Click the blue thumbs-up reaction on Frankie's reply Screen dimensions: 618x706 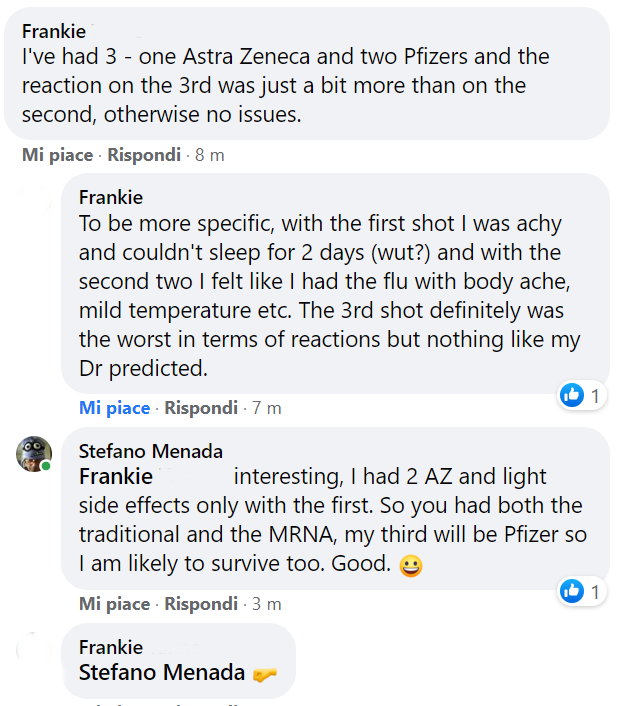click(572, 395)
